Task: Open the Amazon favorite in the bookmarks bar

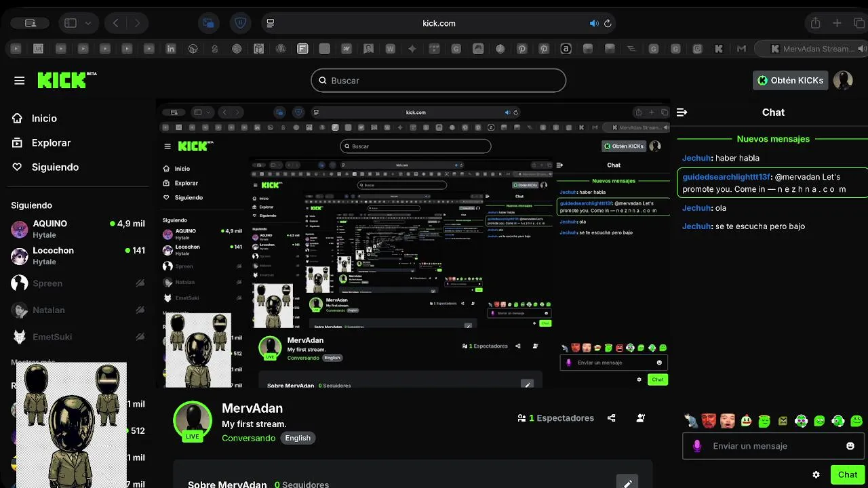Action: coord(566,49)
